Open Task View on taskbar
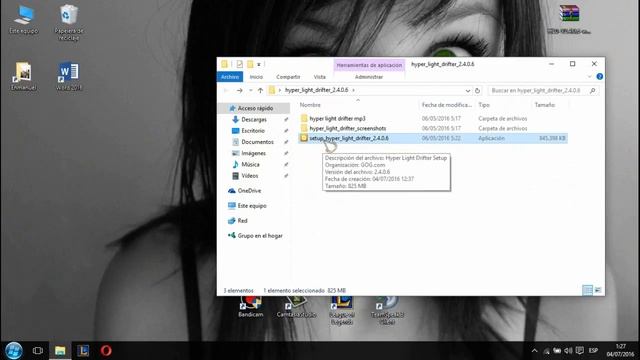Viewport: 640px width, 360px height. [38, 351]
